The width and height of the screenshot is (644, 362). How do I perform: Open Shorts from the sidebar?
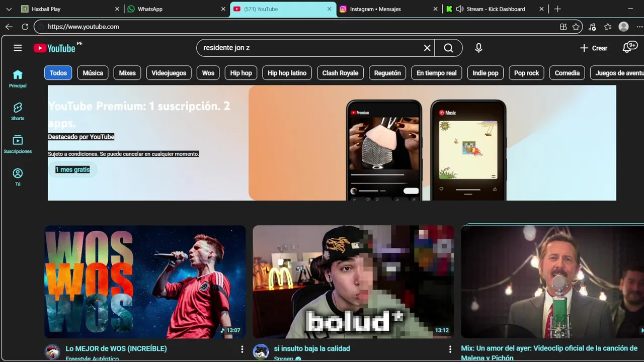(18, 112)
